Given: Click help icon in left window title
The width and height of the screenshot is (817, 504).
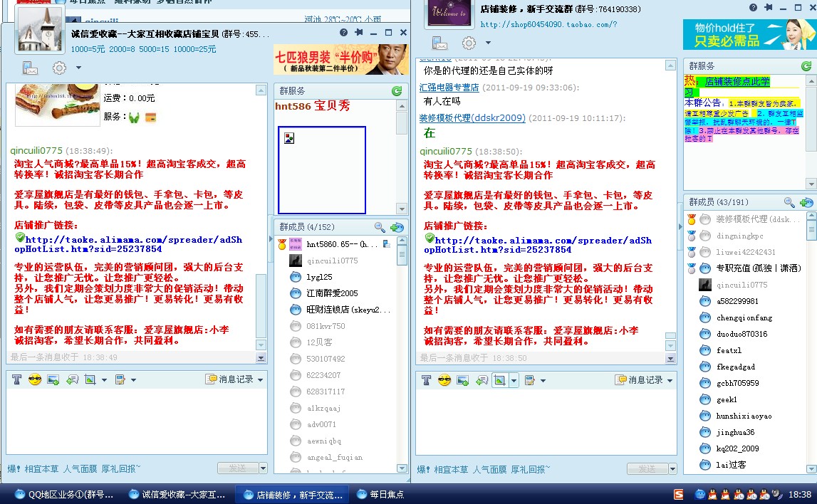Looking at the screenshot, I should tap(343, 32).
